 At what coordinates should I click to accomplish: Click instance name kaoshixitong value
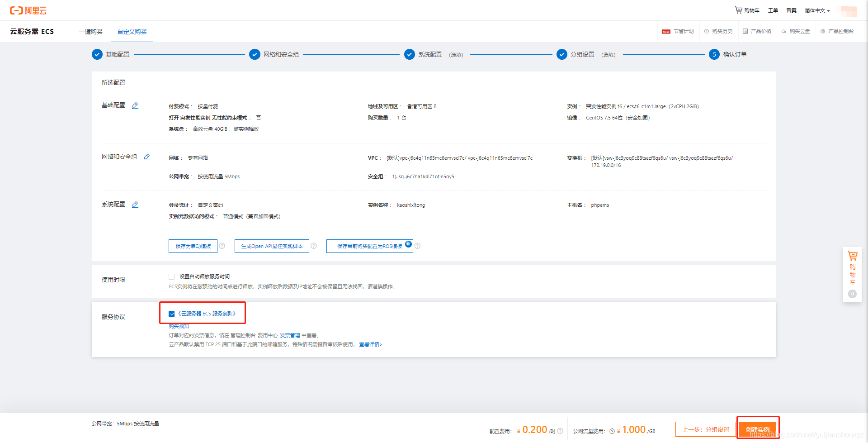pyautogui.click(x=411, y=205)
